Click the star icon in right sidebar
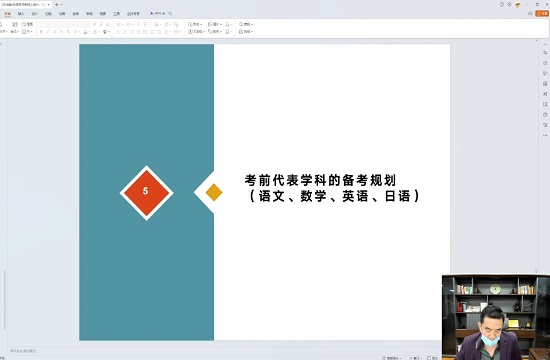 [x=545, y=63]
